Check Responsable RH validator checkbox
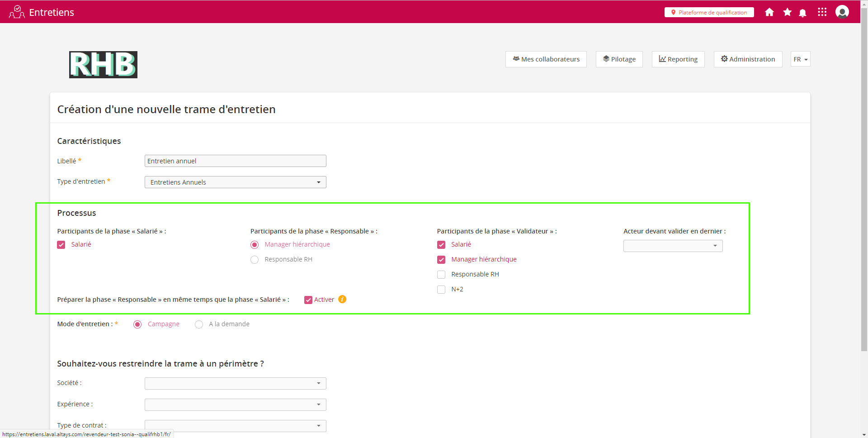868x438 pixels. (441, 275)
